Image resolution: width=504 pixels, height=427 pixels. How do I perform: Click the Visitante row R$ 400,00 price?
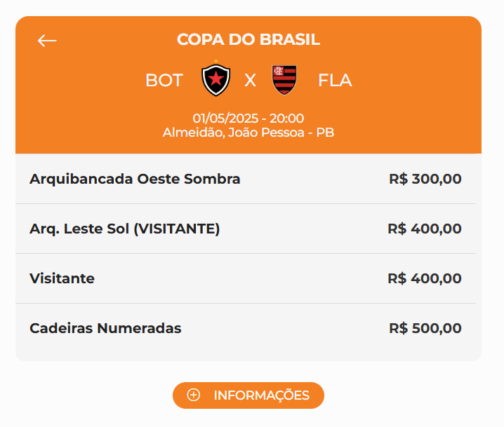425,278
